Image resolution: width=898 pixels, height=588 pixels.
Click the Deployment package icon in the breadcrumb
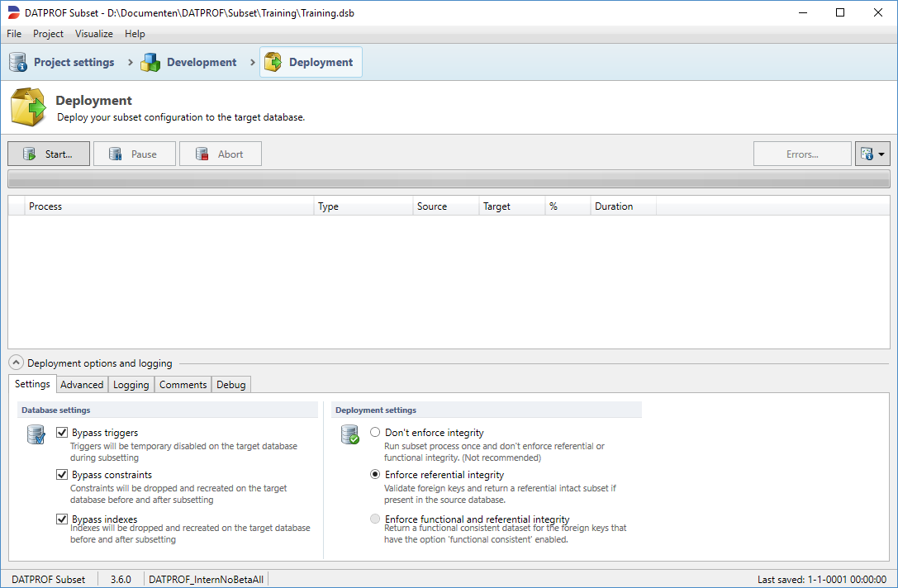tap(272, 61)
